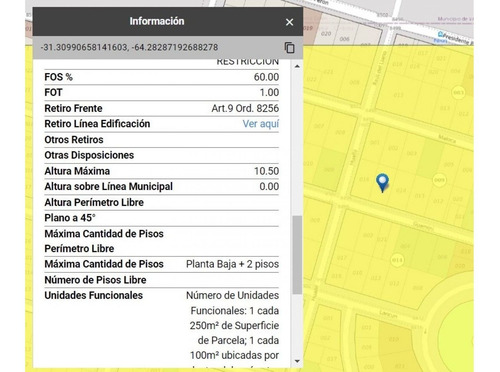The height and width of the screenshot is (372, 500).
Task: Click the blue location pin on the map
Action: (382, 182)
